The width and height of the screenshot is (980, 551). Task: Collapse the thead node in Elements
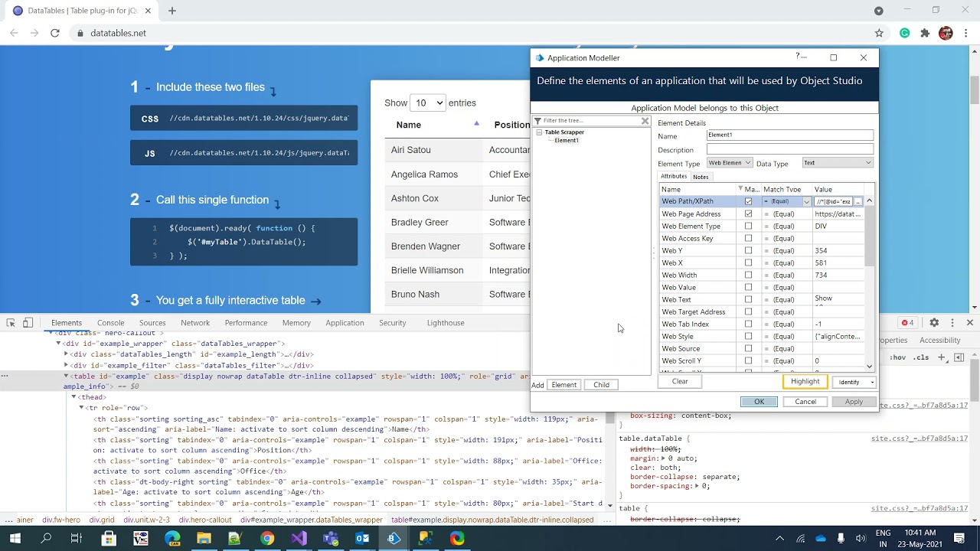(74, 397)
